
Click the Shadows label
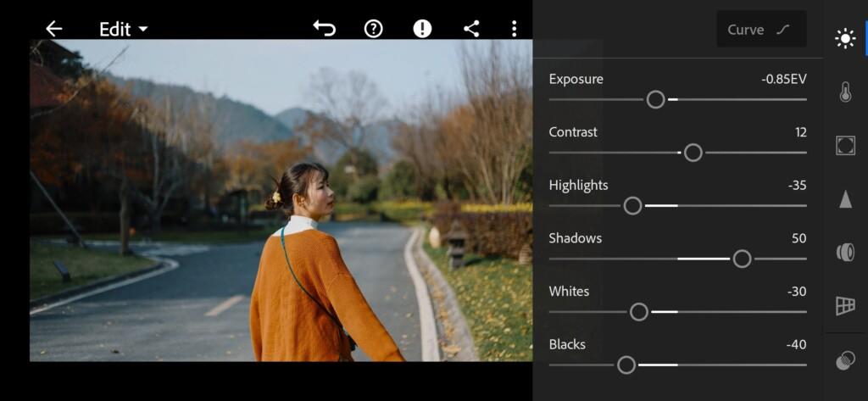click(x=576, y=239)
